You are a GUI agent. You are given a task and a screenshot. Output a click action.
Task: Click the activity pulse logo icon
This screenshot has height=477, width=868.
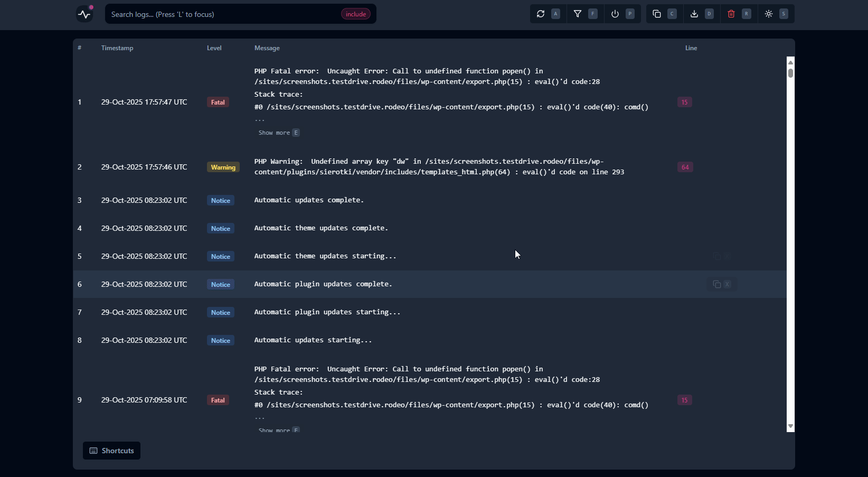click(x=84, y=14)
